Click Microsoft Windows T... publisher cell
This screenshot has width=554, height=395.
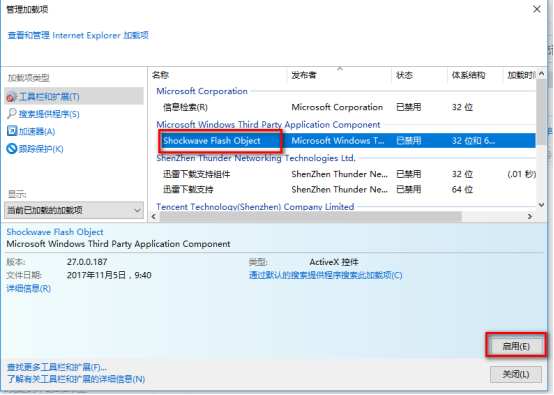[x=338, y=141]
